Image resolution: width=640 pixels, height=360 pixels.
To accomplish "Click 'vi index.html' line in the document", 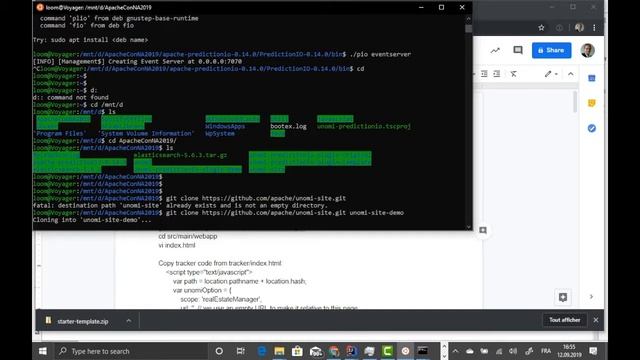I will 177,245.
